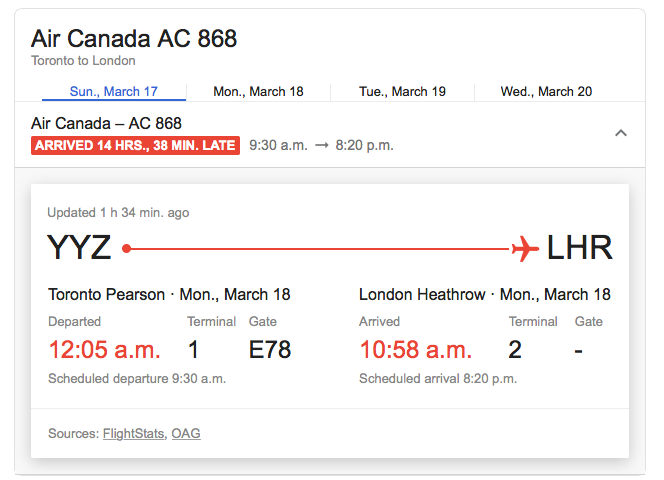Select the Sun., March 17 tab
Screen dimensions: 664x480
click(x=113, y=92)
